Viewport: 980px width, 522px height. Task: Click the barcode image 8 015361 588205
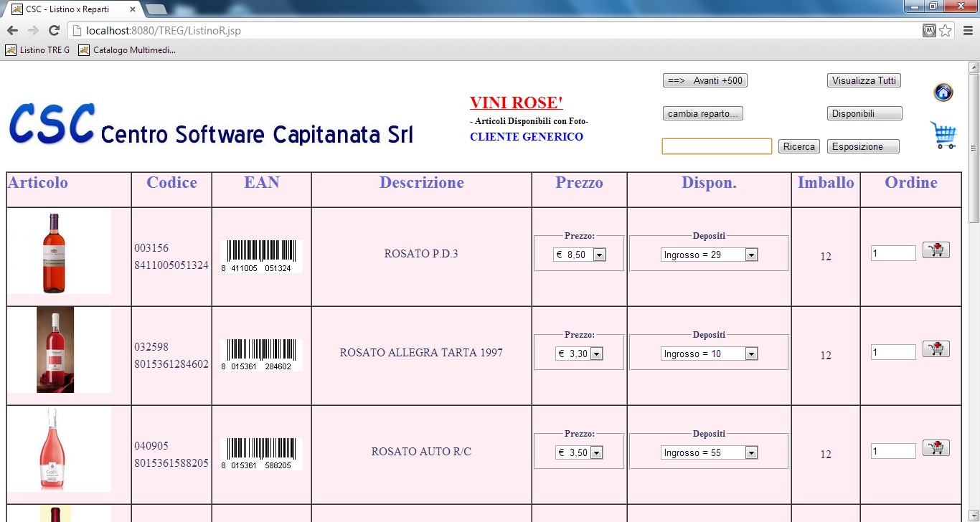(x=262, y=454)
